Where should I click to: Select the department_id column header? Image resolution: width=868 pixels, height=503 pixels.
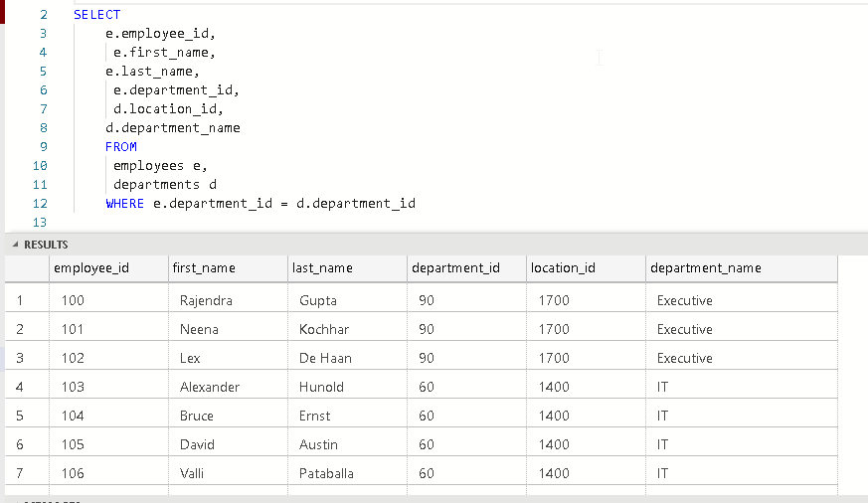click(x=455, y=268)
